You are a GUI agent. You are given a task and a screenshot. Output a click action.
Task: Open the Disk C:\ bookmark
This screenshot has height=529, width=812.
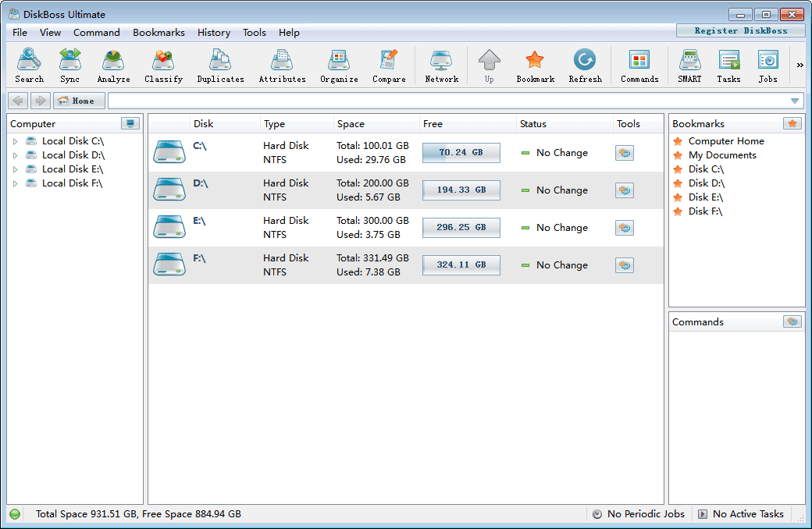point(706,169)
